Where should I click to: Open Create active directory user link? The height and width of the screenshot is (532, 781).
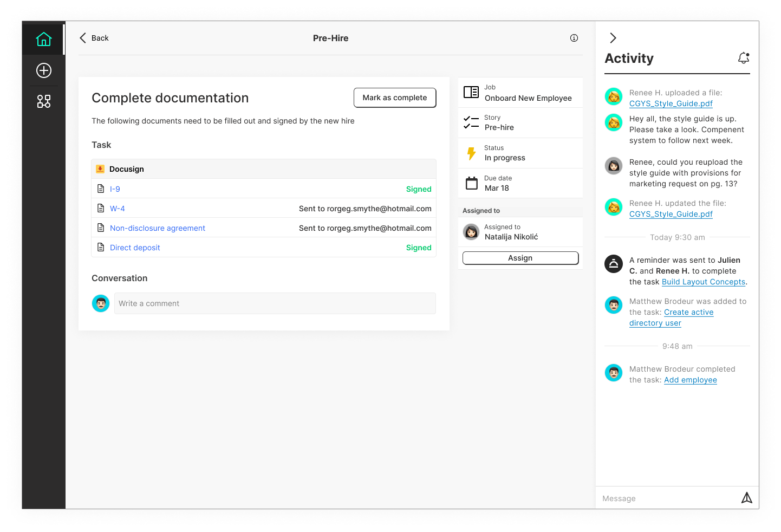coord(672,317)
